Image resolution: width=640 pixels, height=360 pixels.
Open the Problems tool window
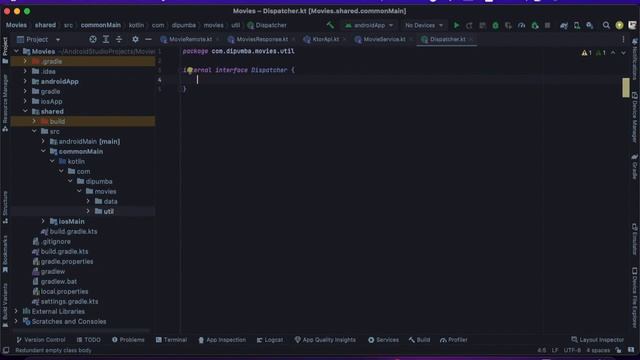click(128, 340)
